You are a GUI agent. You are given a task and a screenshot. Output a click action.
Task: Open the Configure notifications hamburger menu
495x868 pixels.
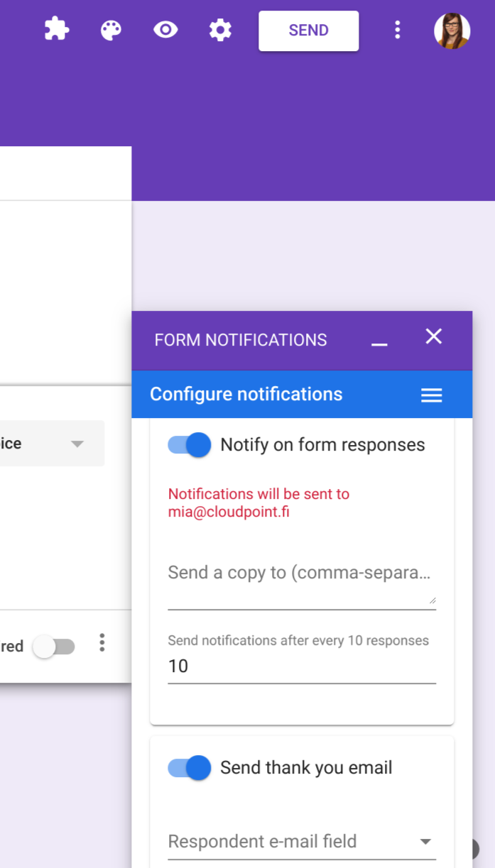point(432,395)
